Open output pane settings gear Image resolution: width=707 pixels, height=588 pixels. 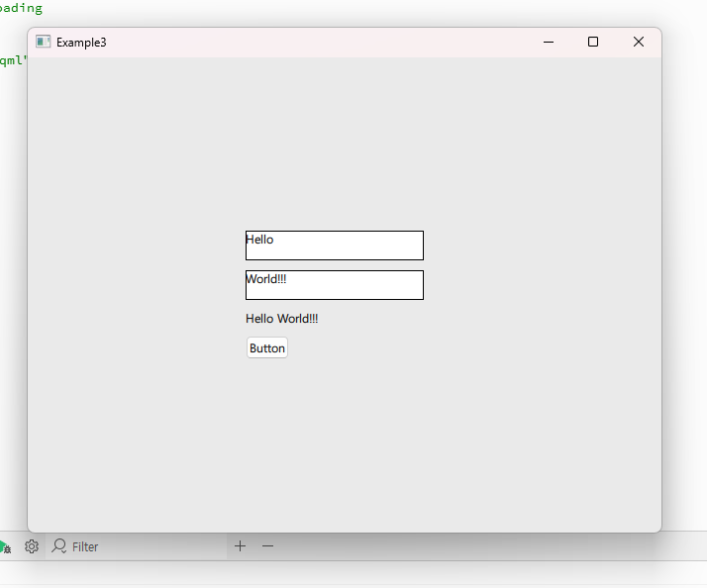pyautogui.click(x=32, y=546)
